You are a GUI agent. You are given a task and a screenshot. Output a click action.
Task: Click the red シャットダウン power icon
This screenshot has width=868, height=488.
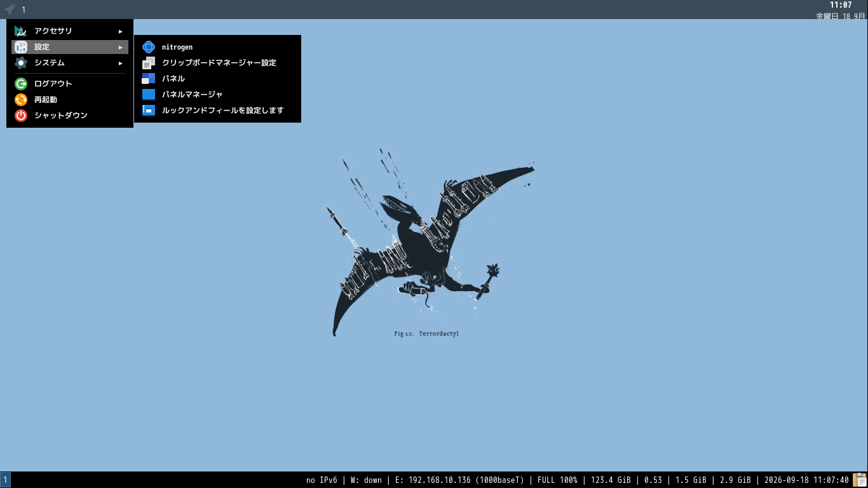21,116
